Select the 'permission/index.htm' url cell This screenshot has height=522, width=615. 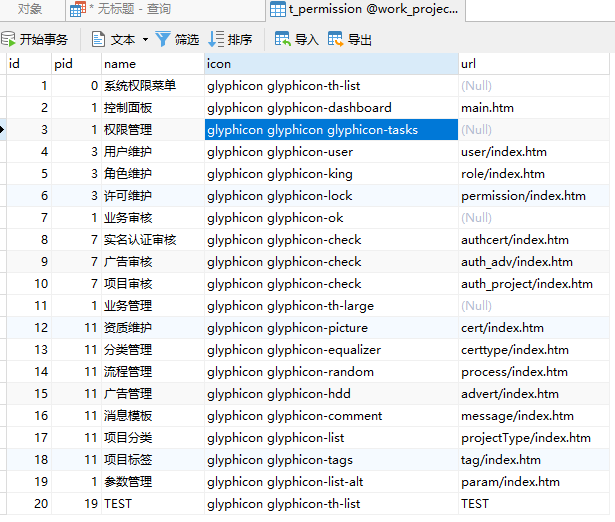[x=523, y=196]
